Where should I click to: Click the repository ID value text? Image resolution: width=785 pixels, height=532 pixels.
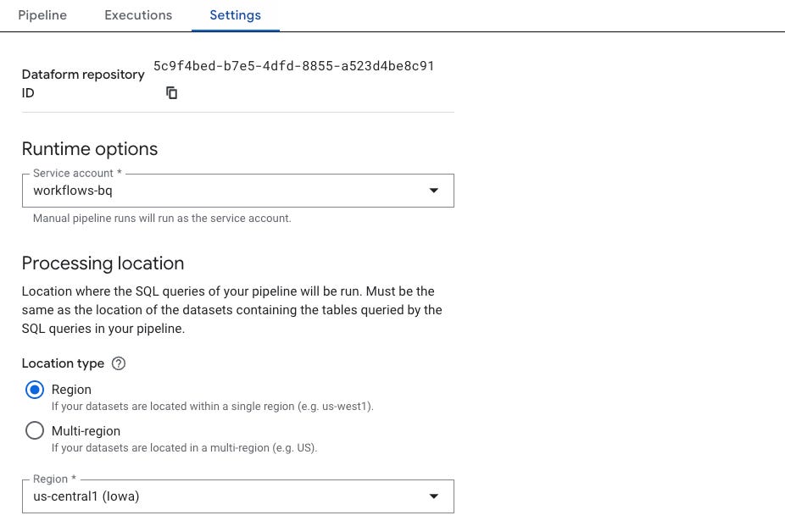click(x=293, y=66)
